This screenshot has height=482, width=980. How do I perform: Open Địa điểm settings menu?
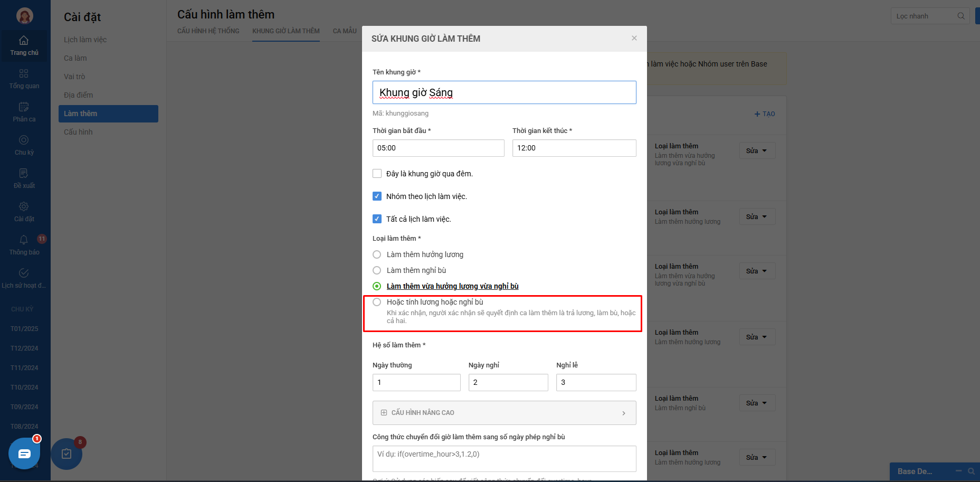(78, 95)
